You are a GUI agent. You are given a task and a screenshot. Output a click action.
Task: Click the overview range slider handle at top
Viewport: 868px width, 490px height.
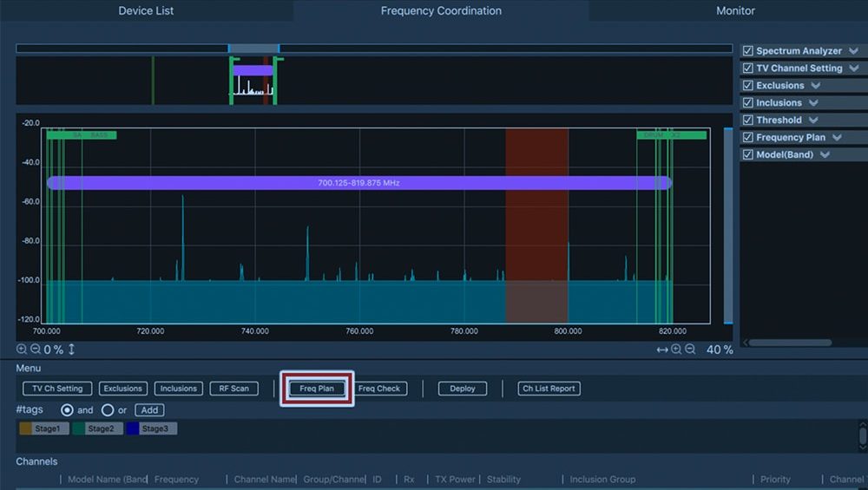pyautogui.click(x=253, y=49)
